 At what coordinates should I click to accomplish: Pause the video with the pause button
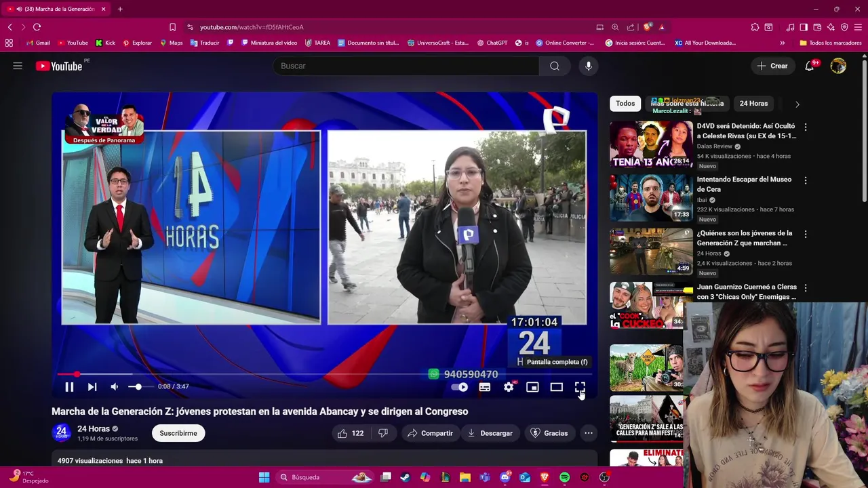[69, 387]
